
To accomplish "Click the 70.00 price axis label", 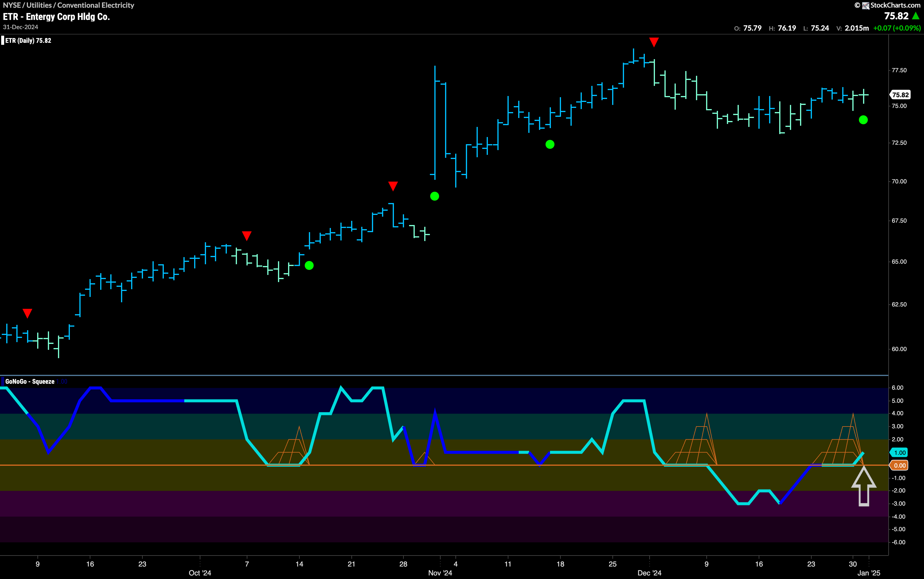I will [899, 181].
